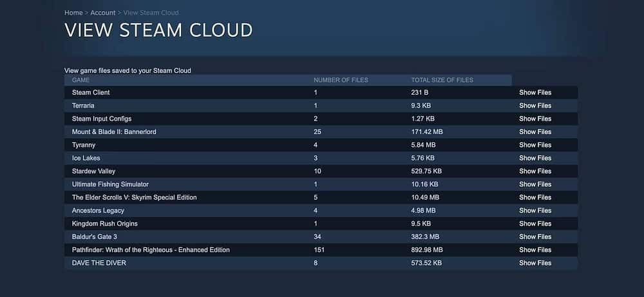Go to the Account breadcrumb link
The height and width of the screenshot is (297, 644).
[x=102, y=13]
